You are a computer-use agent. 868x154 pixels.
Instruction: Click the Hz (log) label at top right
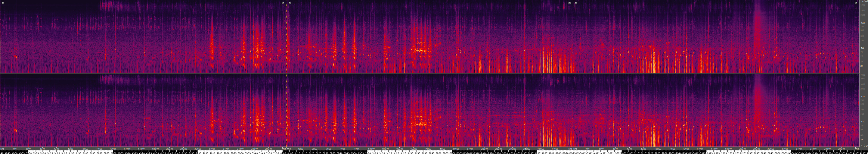point(863,1)
